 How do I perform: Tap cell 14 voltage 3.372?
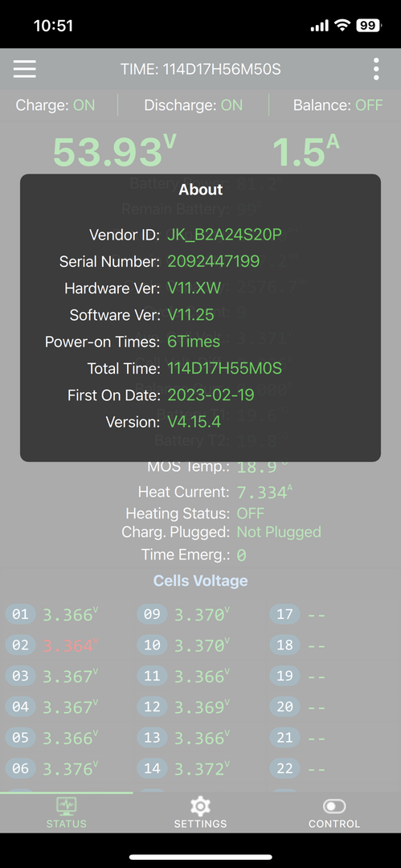pos(202,768)
